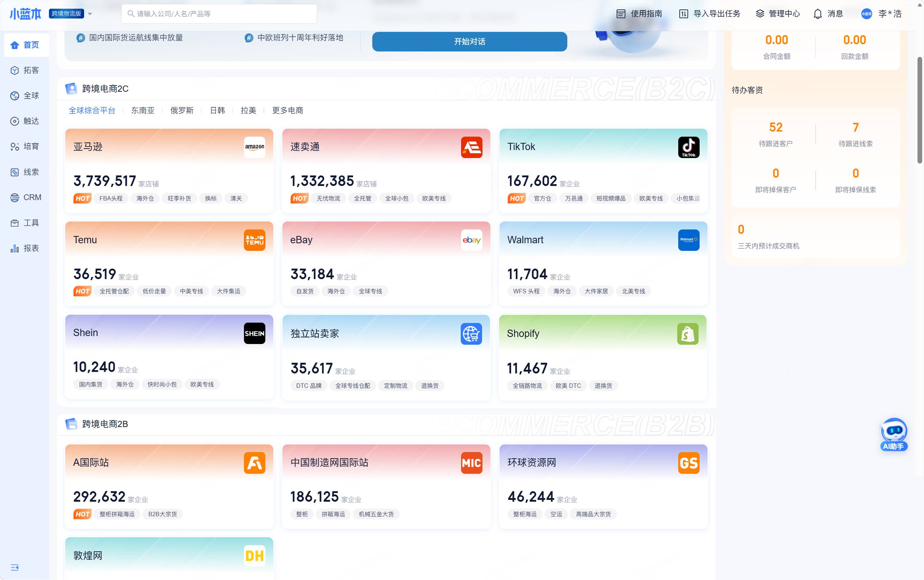This screenshot has height=580, width=924.
Task: Open user avatar for 李*浩
Action: [866, 14]
